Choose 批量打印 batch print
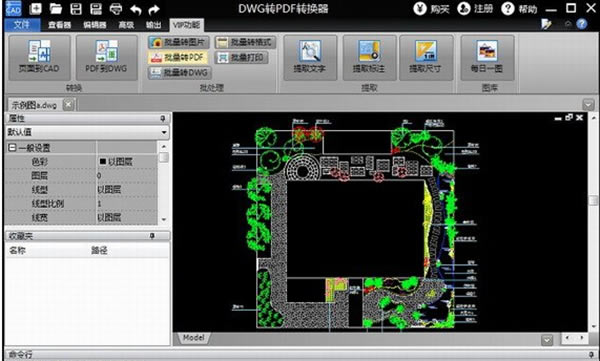Screen dimensions: 600x361 (241, 57)
